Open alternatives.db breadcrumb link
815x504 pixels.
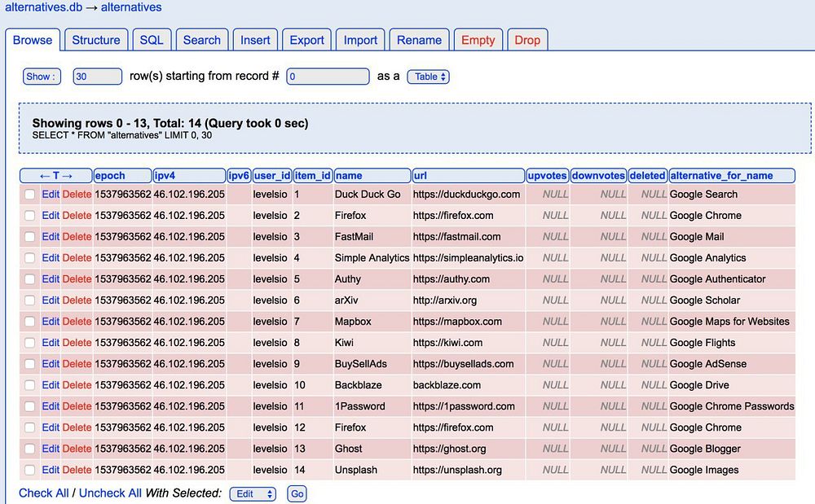[44, 7]
